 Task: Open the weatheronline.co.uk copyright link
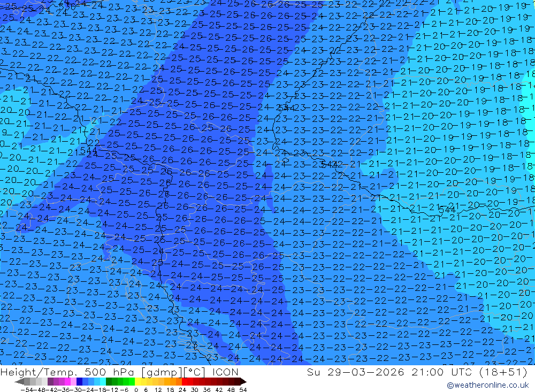(x=488, y=385)
